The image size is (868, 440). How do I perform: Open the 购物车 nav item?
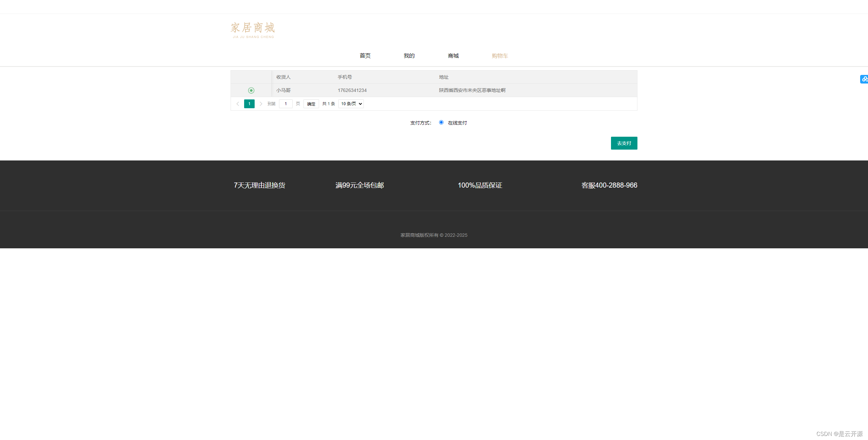tap(500, 56)
